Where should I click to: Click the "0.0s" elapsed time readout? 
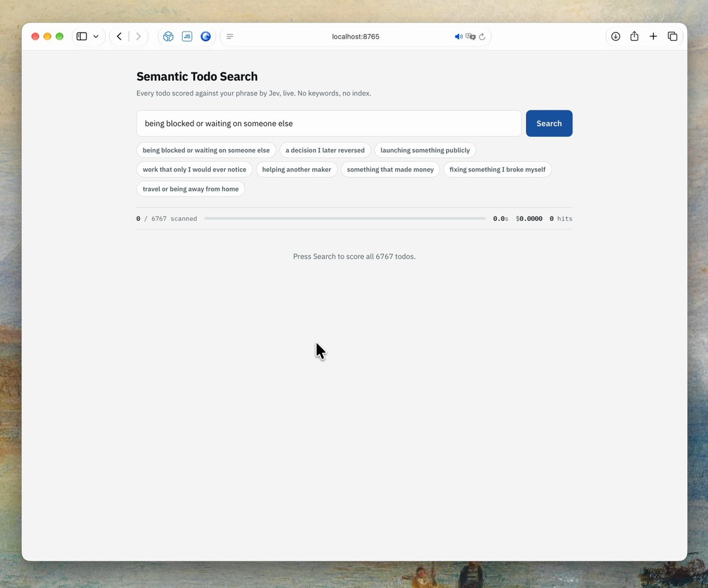[x=501, y=218]
